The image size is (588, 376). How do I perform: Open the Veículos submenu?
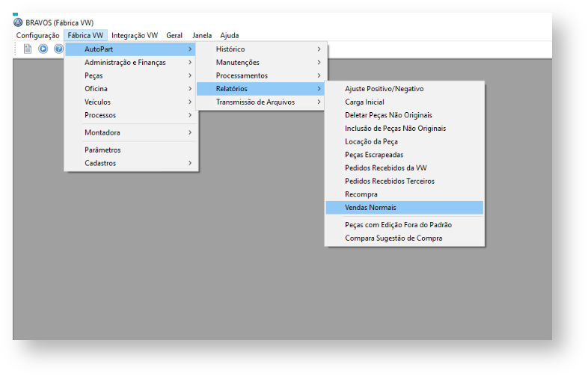click(131, 102)
